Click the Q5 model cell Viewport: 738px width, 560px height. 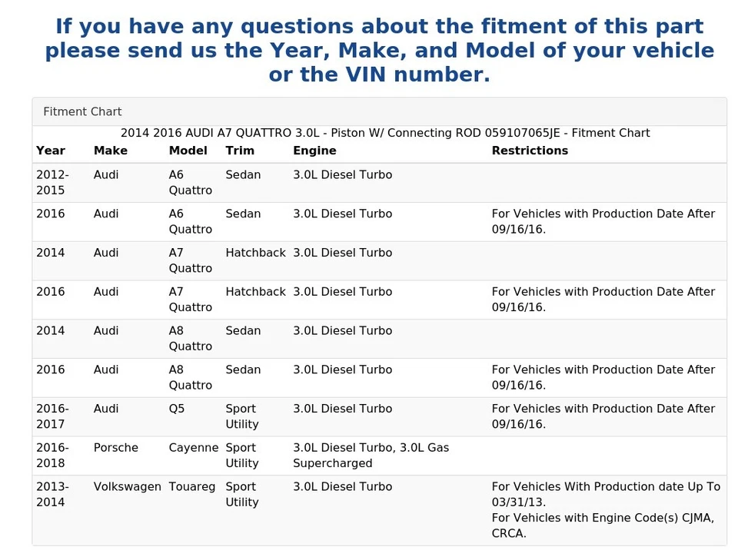pos(177,409)
